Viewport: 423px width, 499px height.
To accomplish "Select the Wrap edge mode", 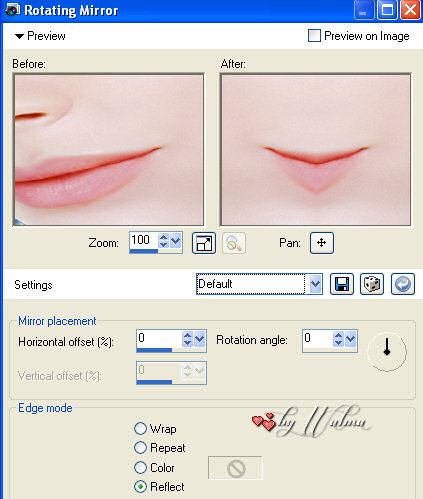I will tap(140, 428).
